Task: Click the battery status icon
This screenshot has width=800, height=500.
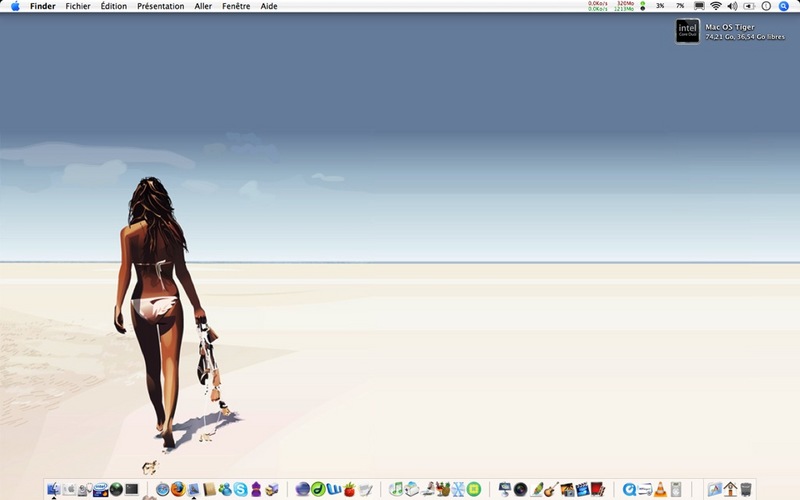Action: click(748, 6)
